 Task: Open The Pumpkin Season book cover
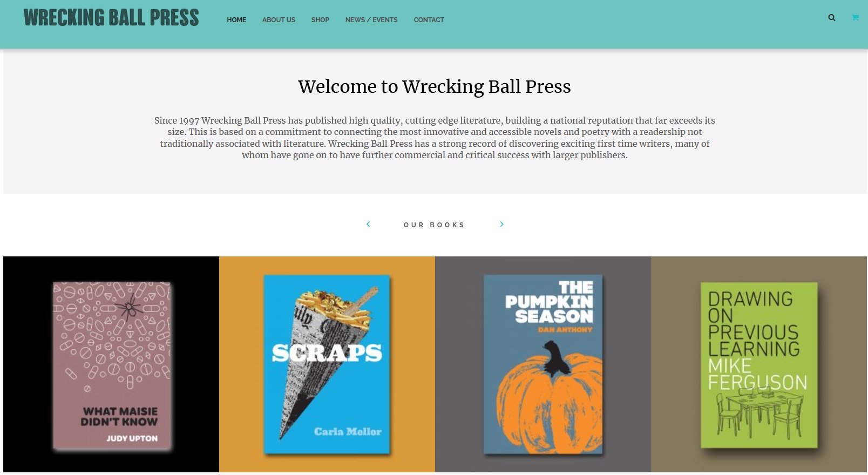click(x=543, y=364)
